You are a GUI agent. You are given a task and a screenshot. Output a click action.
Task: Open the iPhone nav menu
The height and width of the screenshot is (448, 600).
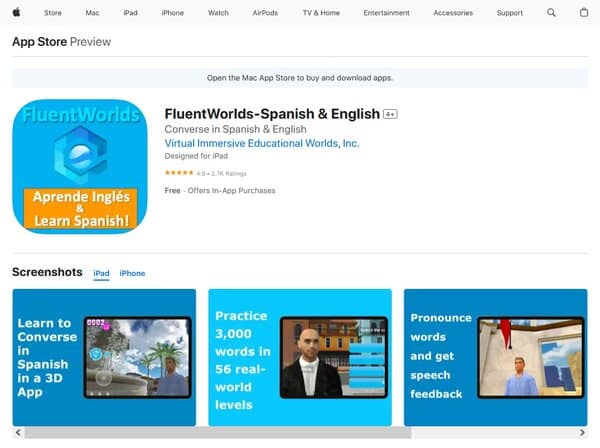pos(172,13)
